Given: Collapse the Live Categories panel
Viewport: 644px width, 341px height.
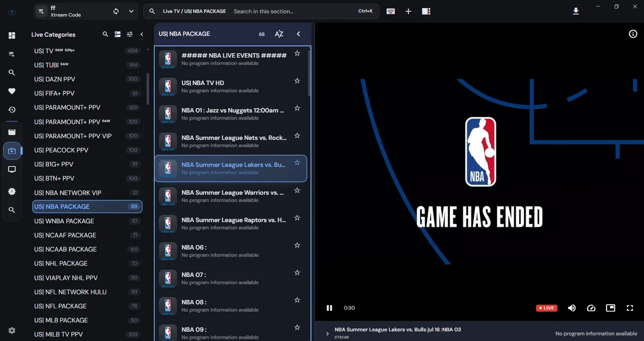Looking at the screenshot, I should click(x=142, y=34).
